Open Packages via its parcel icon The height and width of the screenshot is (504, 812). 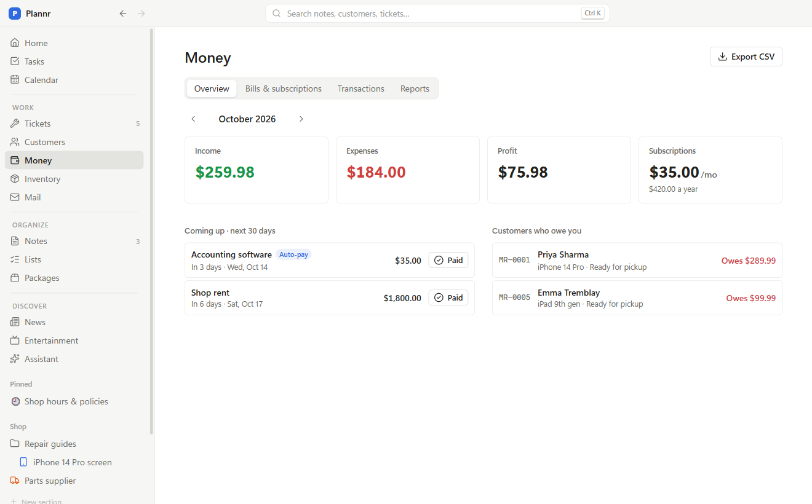tap(15, 278)
